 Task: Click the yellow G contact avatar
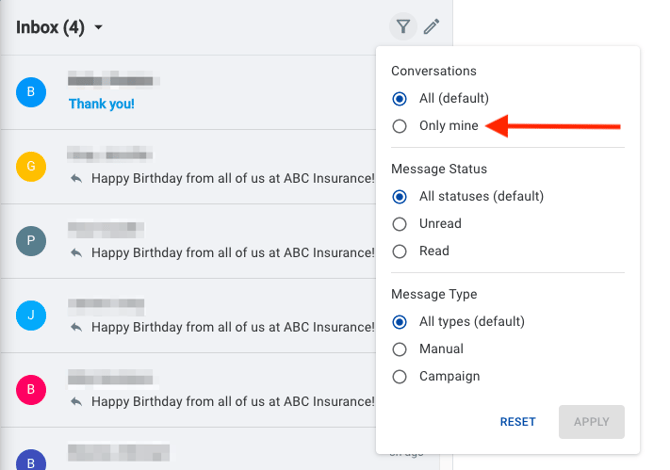(31, 166)
